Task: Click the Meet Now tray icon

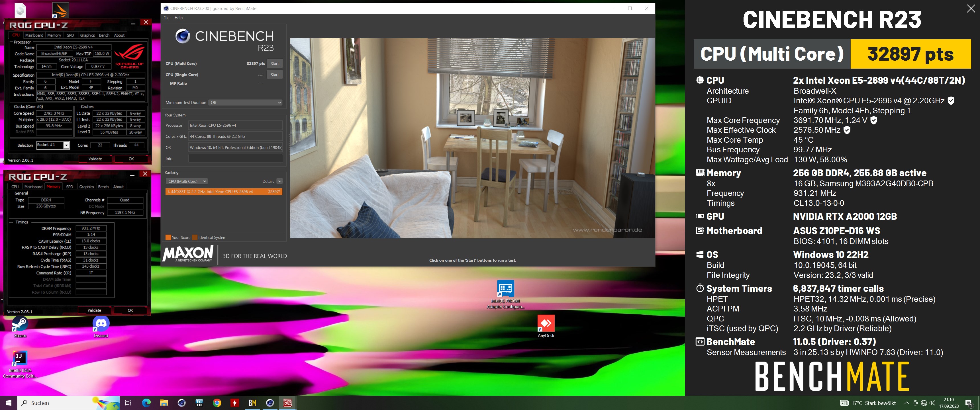Action: click(915, 403)
